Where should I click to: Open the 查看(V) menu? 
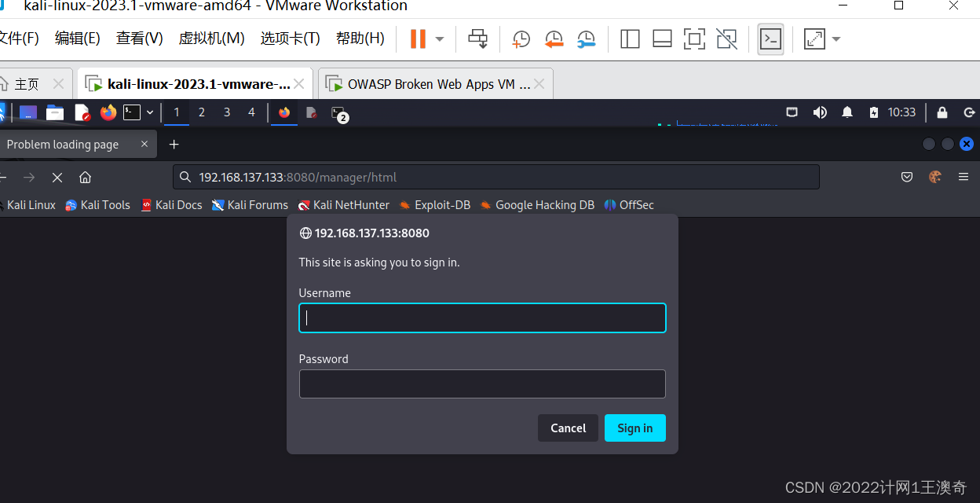tap(140, 39)
